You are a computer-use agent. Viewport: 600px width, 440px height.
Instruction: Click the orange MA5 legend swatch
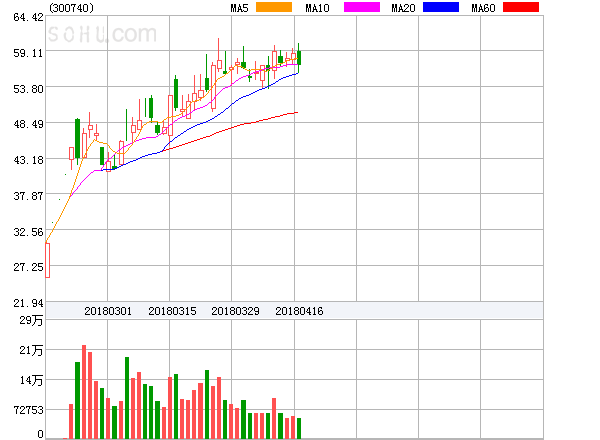(274, 7)
